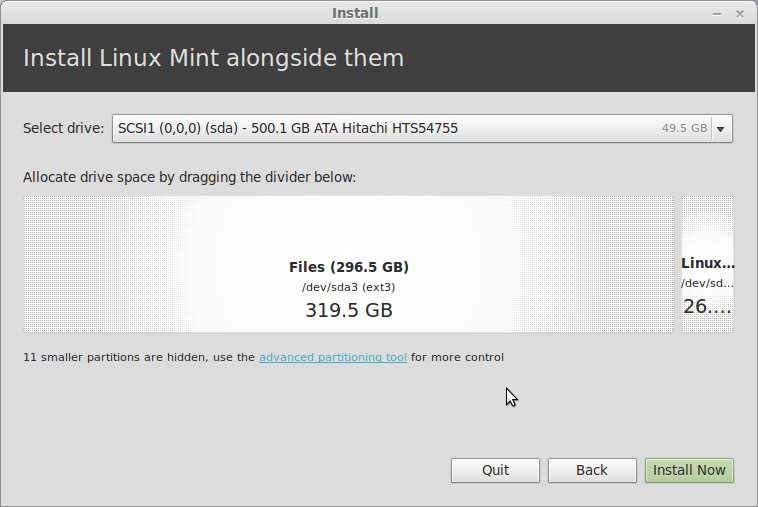
Task: Open the advanced partitioning tool link
Action: pyautogui.click(x=332, y=357)
